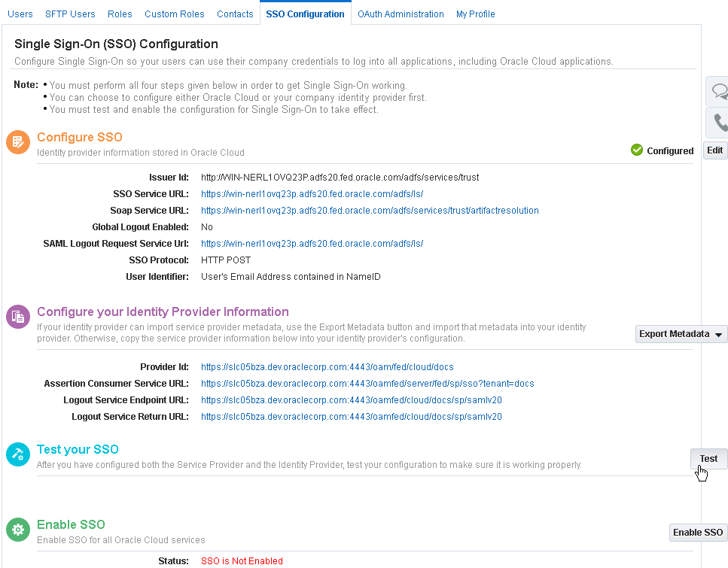The image size is (728, 568).
Task: Switch to the Custom Roles tab
Action: pyautogui.click(x=174, y=14)
